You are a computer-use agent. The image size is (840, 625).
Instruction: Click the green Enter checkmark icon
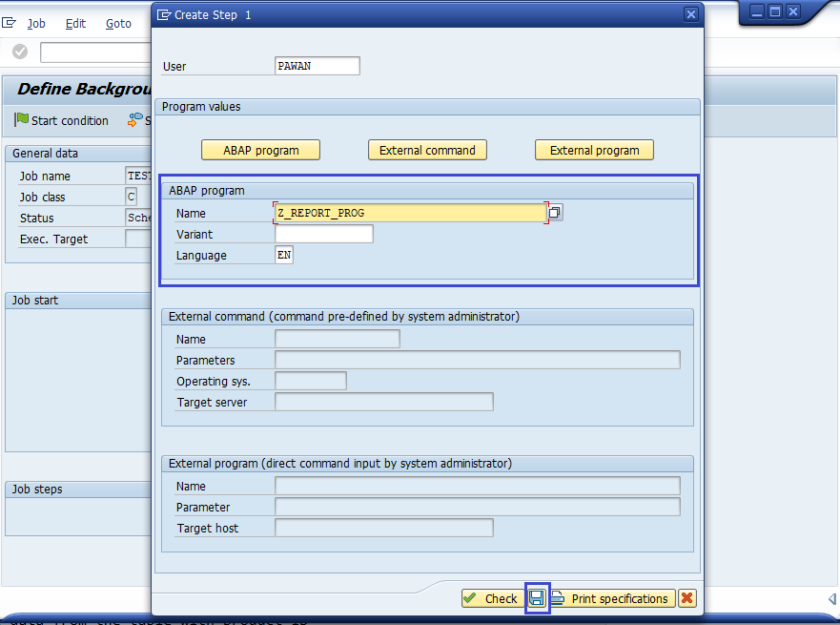coord(20,52)
